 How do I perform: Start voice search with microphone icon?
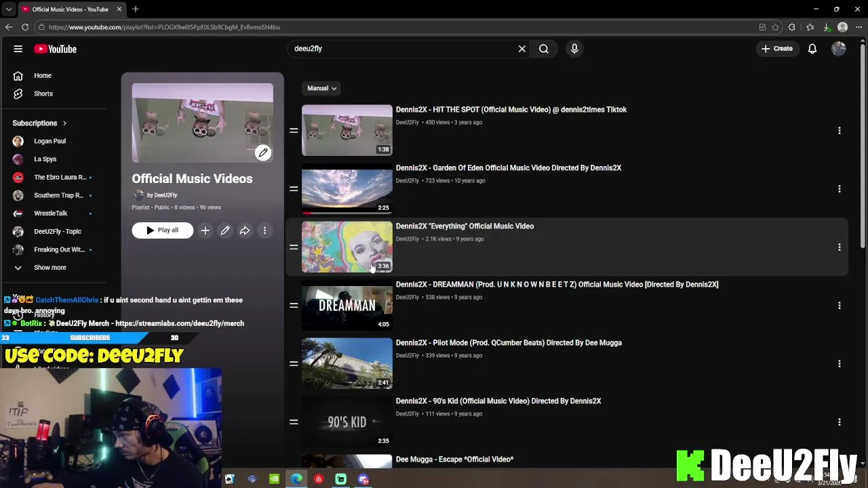point(574,49)
